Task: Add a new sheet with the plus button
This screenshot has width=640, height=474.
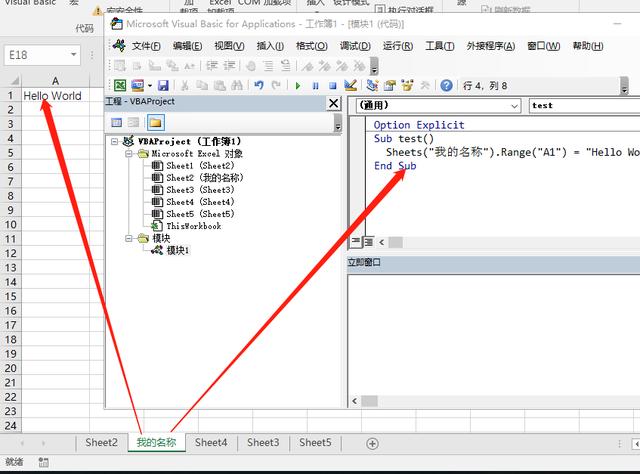Action: coord(372,444)
